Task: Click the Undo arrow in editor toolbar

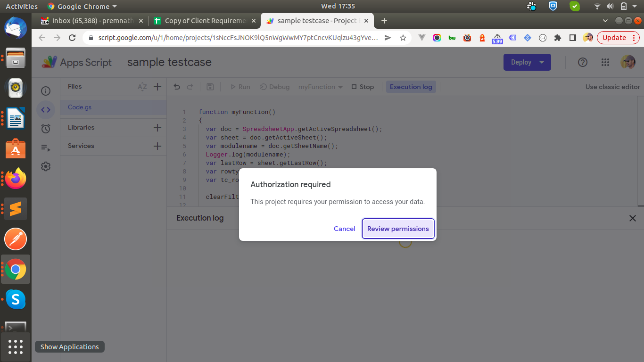Action: click(x=177, y=87)
